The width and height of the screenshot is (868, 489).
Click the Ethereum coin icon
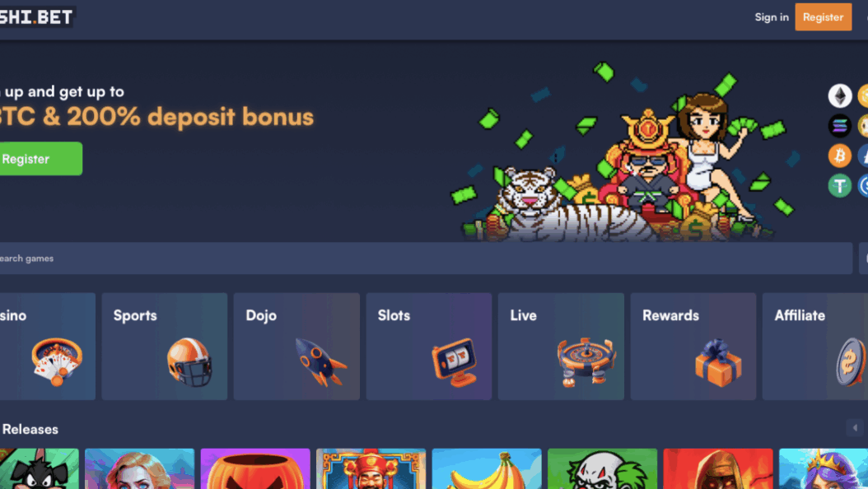point(840,95)
